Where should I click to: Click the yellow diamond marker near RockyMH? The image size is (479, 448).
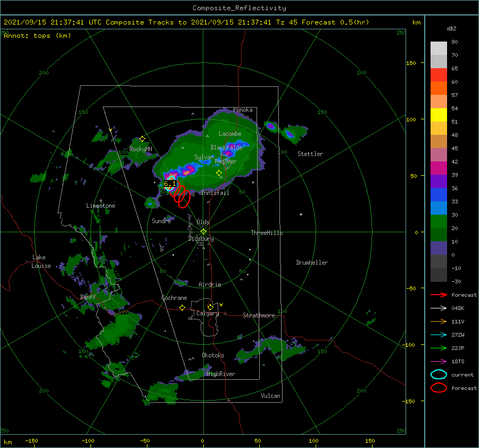[142, 139]
